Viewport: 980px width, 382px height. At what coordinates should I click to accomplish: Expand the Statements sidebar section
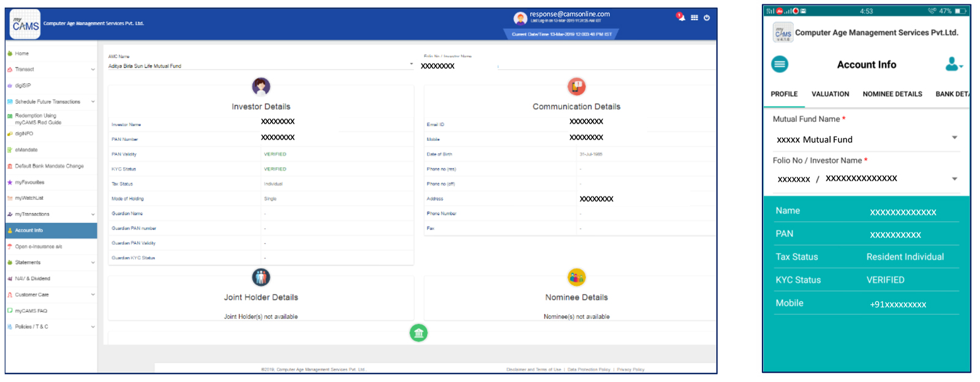tap(51, 263)
